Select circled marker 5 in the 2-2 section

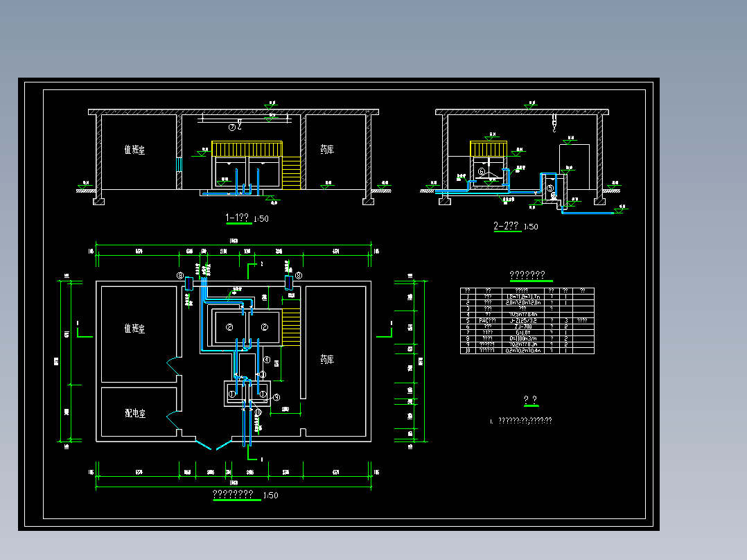pyautogui.click(x=550, y=189)
